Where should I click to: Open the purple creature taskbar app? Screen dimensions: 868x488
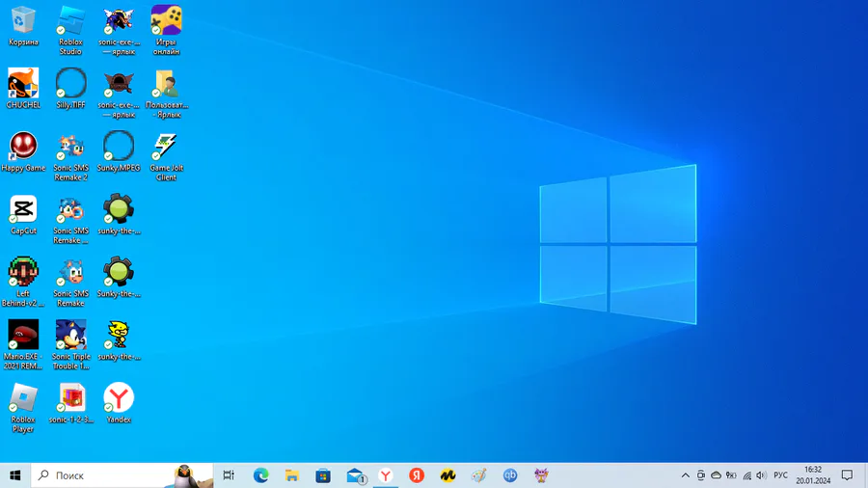pyautogui.click(x=541, y=475)
